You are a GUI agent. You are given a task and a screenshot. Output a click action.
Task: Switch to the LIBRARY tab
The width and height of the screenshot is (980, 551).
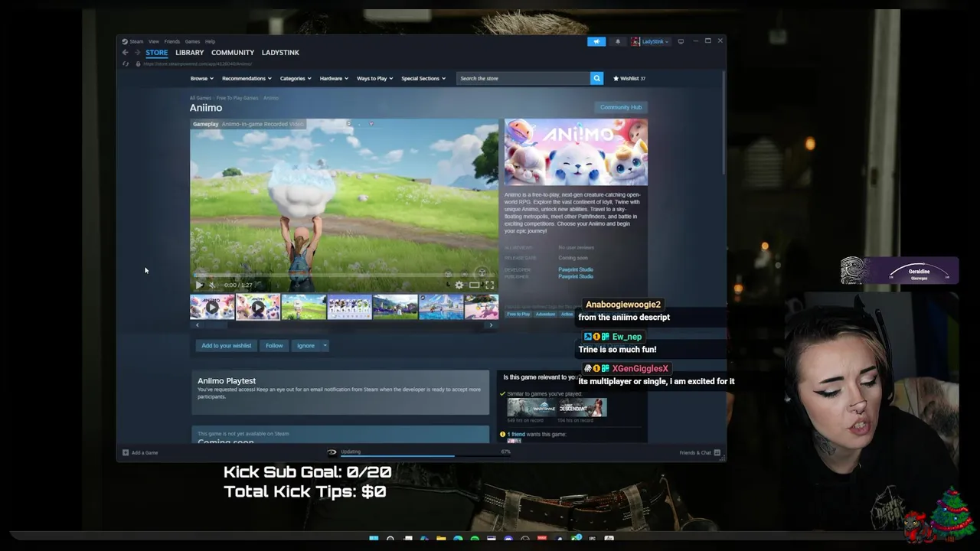point(189,52)
